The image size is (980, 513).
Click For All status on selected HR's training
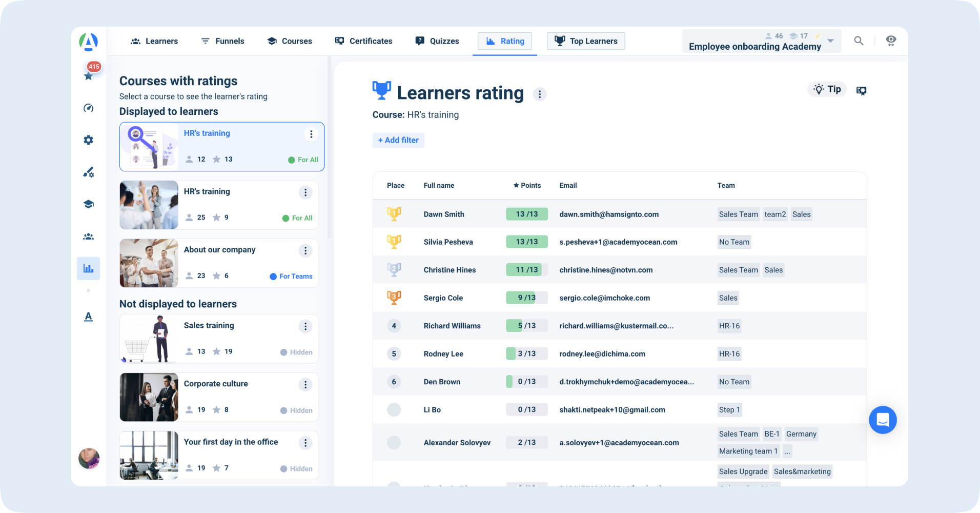pyautogui.click(x=303, y=160)
